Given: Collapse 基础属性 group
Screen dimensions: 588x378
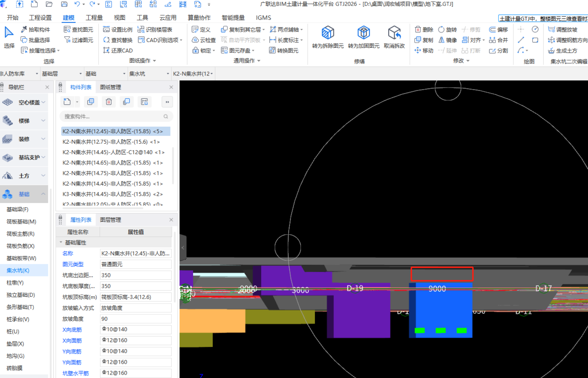Looking at the screenshot, I should pos(61,242).
